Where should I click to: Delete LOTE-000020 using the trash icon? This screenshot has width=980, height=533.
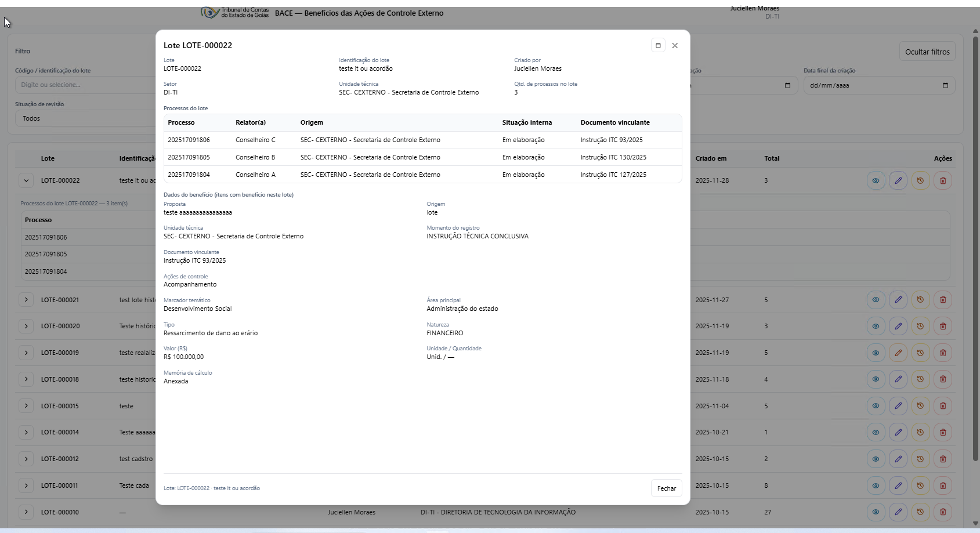coord(943,326)
